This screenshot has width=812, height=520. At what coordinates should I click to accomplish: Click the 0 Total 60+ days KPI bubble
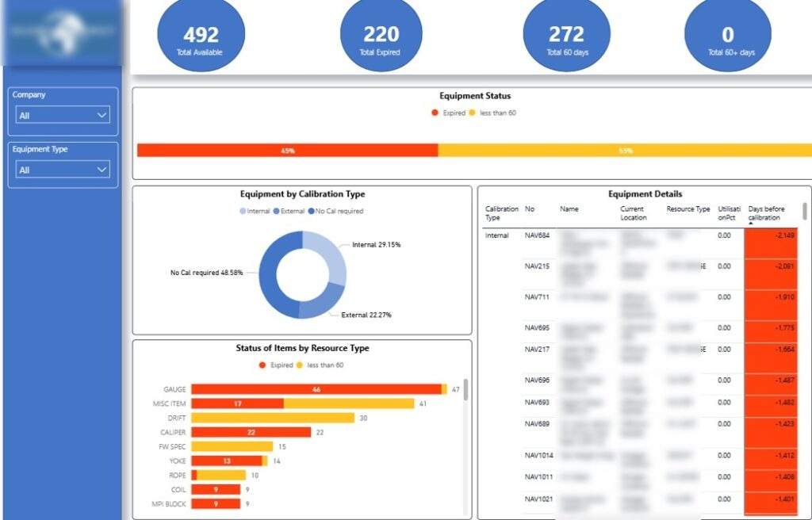pos(727,34)
